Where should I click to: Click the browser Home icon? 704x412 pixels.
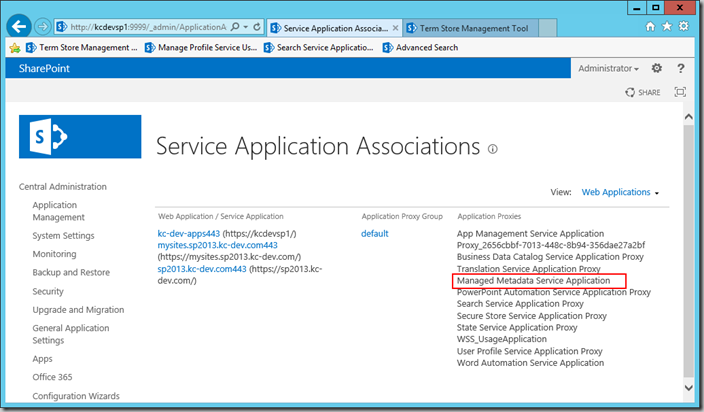(x=650, y=26)
